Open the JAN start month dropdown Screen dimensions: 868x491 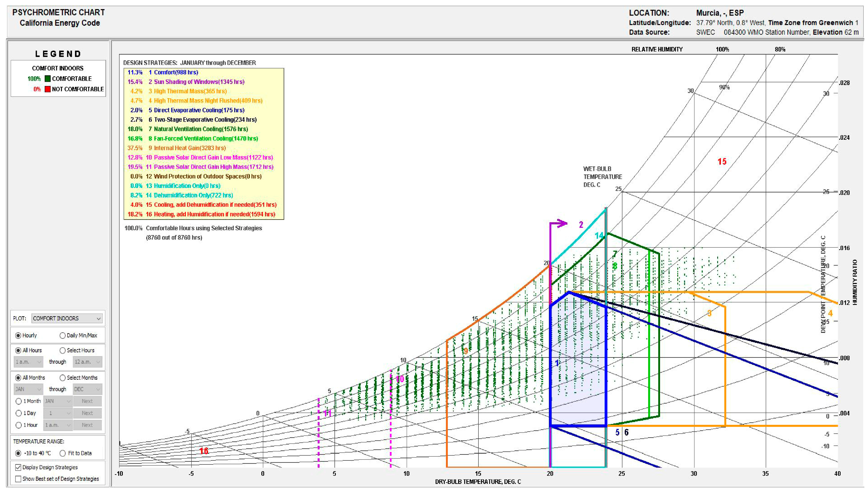tap(28, 389)
